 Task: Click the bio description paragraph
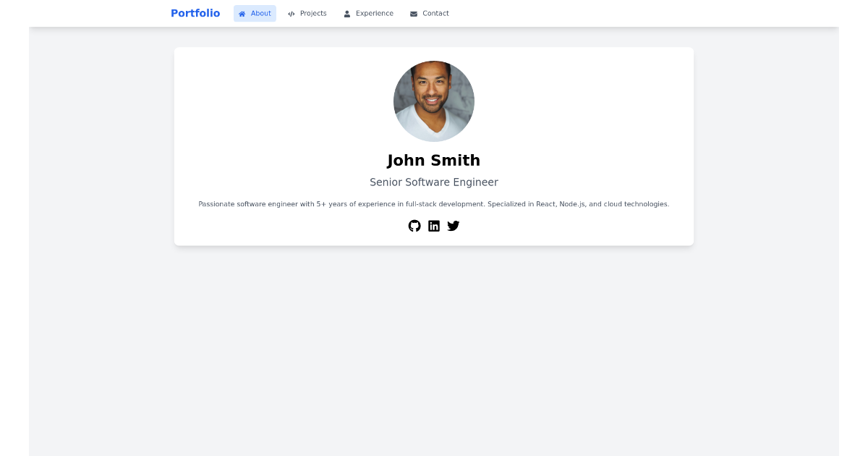[x=433, y=204]
